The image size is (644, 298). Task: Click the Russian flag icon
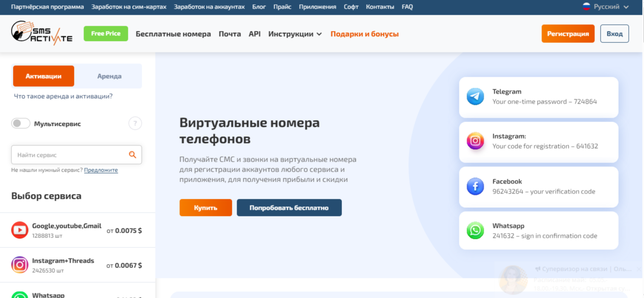pyautogui.click(x=586, y=7)
